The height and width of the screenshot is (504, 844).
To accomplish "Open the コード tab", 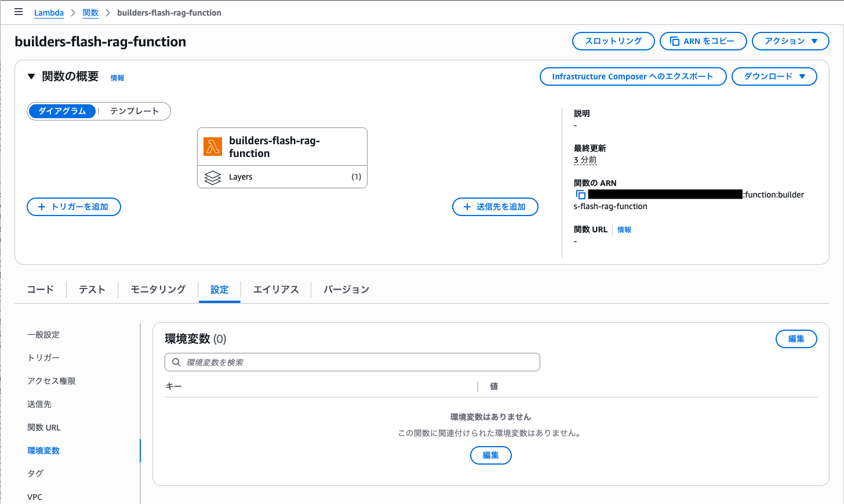I will point(41,290).
